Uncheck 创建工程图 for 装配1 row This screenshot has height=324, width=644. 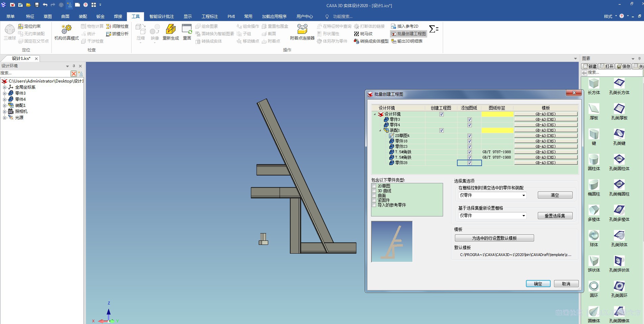coord(441,131)
